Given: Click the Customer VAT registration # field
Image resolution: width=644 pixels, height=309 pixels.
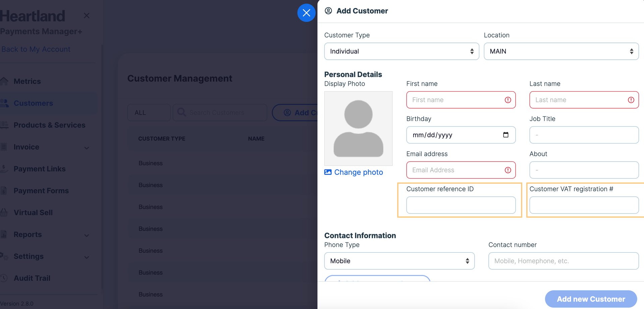Looking at the screenshot, I should click(584, 205).
